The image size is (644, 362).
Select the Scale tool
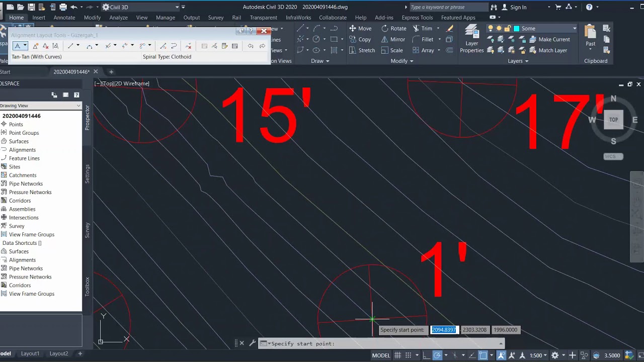(x=392, y=50)
